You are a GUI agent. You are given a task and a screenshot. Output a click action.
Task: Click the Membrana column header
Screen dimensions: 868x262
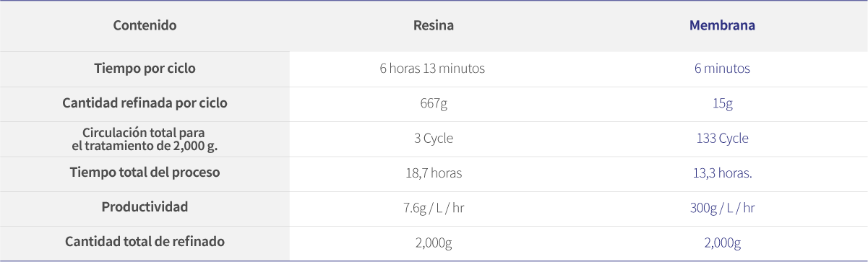tap(722, 25)
